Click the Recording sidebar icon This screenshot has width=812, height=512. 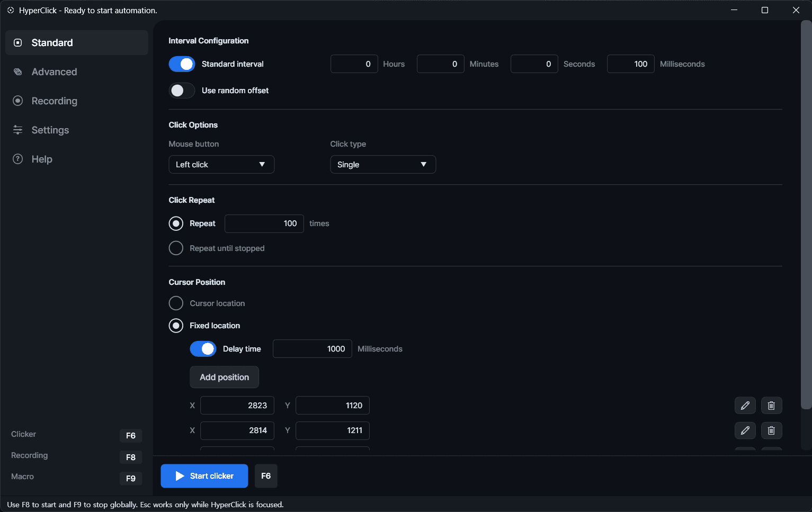click(x=17, y=101)
